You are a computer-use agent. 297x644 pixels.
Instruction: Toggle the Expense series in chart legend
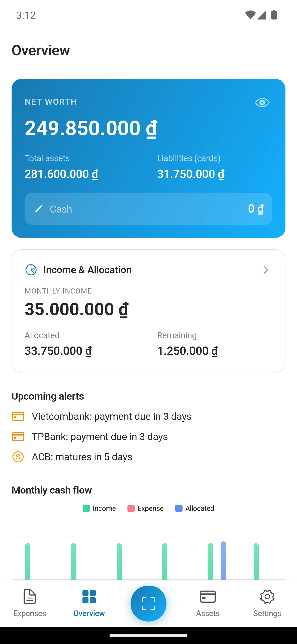coord(145,508)
